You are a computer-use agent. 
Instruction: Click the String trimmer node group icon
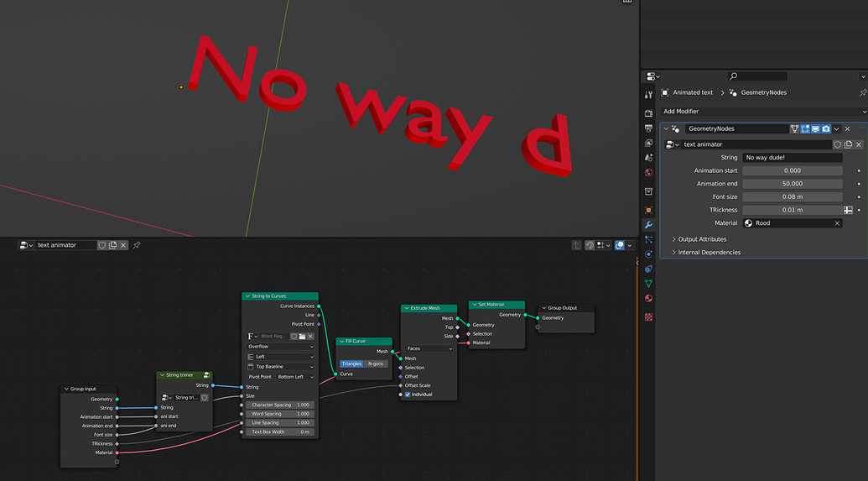pos(206,375)
